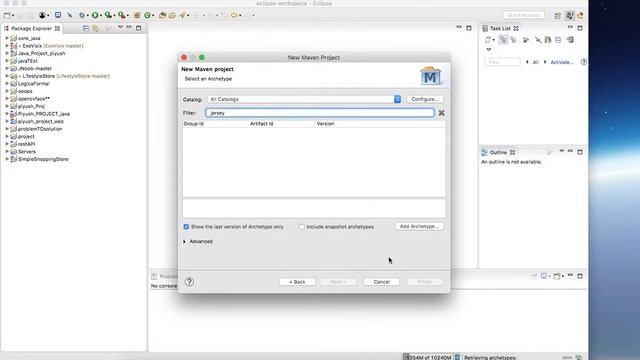Open the Run button dropdown arrow

[101, 16]
